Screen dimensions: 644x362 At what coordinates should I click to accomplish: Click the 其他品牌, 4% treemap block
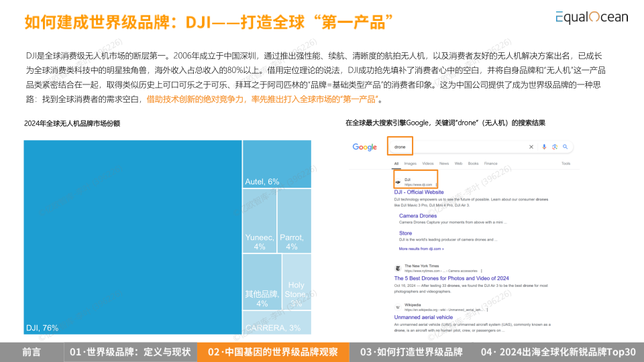coord(262,282)
